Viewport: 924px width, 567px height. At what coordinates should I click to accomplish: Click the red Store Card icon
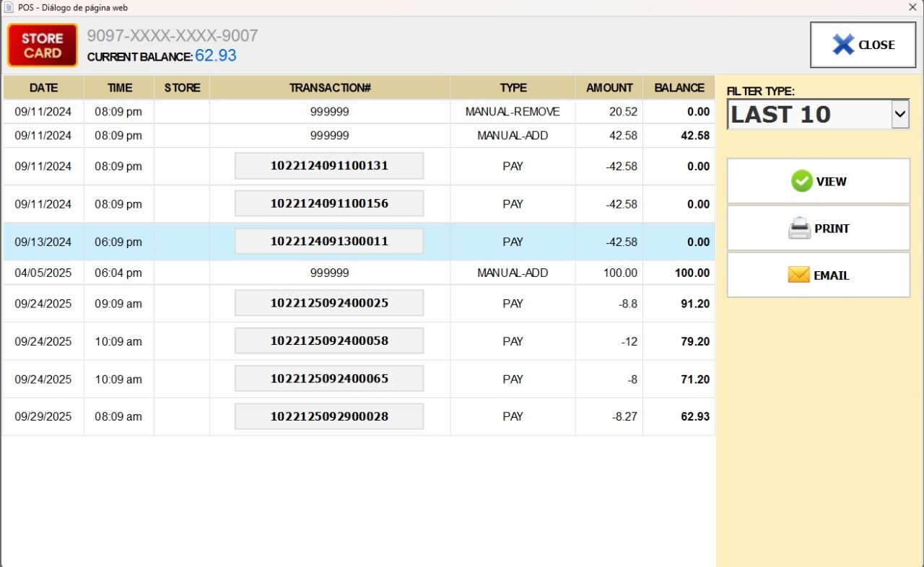coord(43,45)
